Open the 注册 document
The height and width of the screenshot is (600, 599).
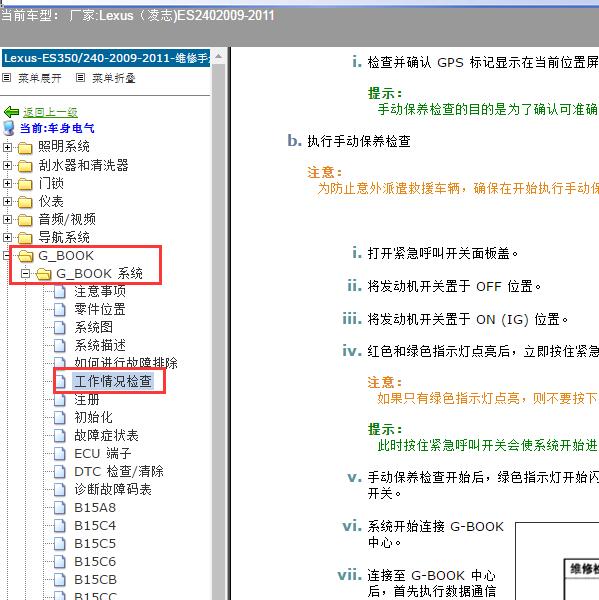(x=87, y=399)
